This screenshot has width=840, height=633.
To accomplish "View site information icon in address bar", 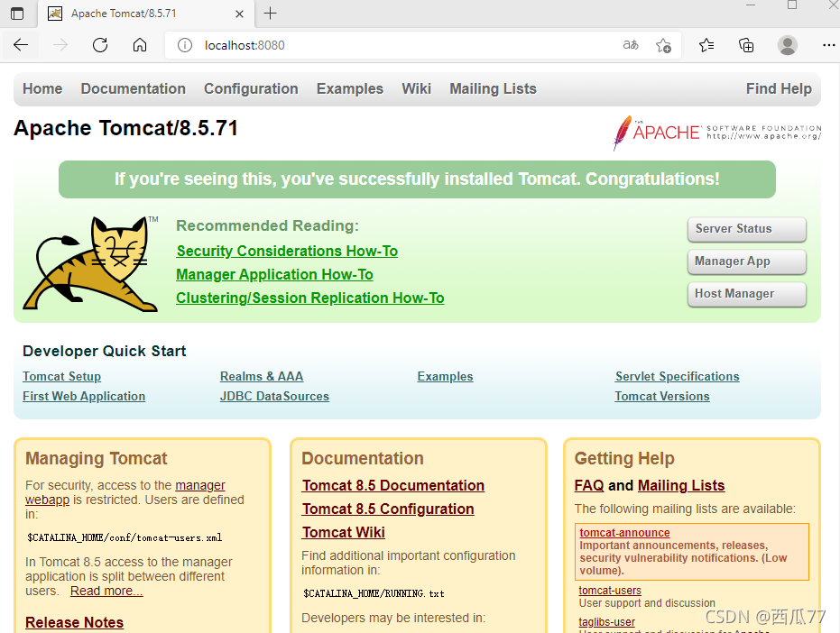I will tap(185, 45).
